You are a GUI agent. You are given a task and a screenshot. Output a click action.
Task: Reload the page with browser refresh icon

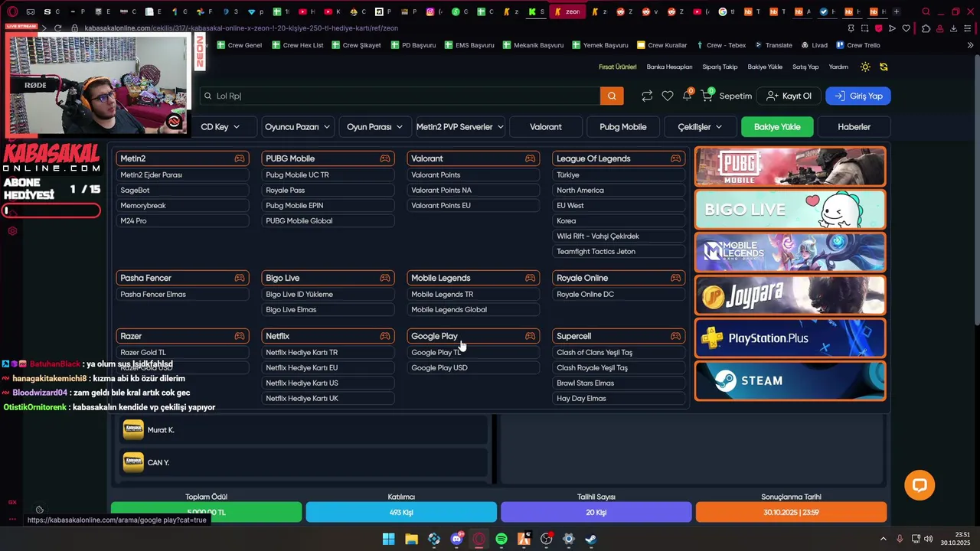tap(57, 28)
